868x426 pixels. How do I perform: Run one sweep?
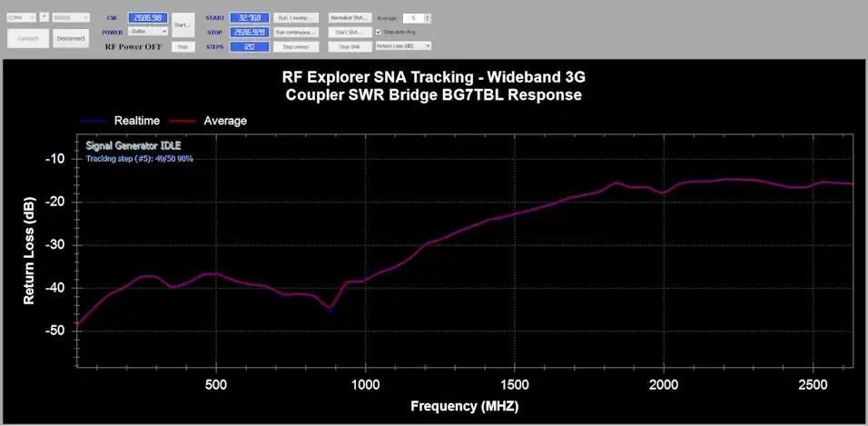(296, 17)
